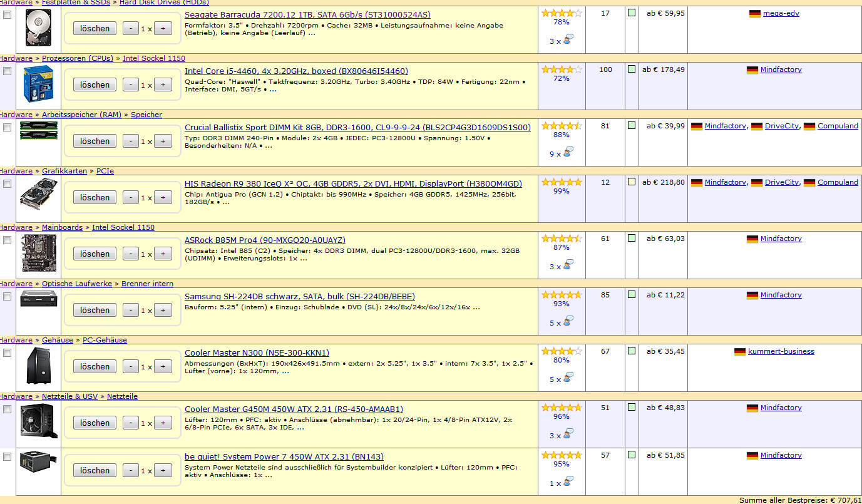Click star rating of Seagate Barracuda
Viewport: 862px width, 504px height.
(562, 13)
